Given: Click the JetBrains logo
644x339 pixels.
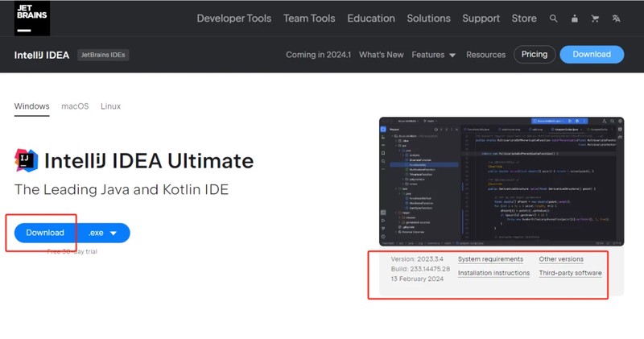Looking at the screenshot, I should click(32, 18).
